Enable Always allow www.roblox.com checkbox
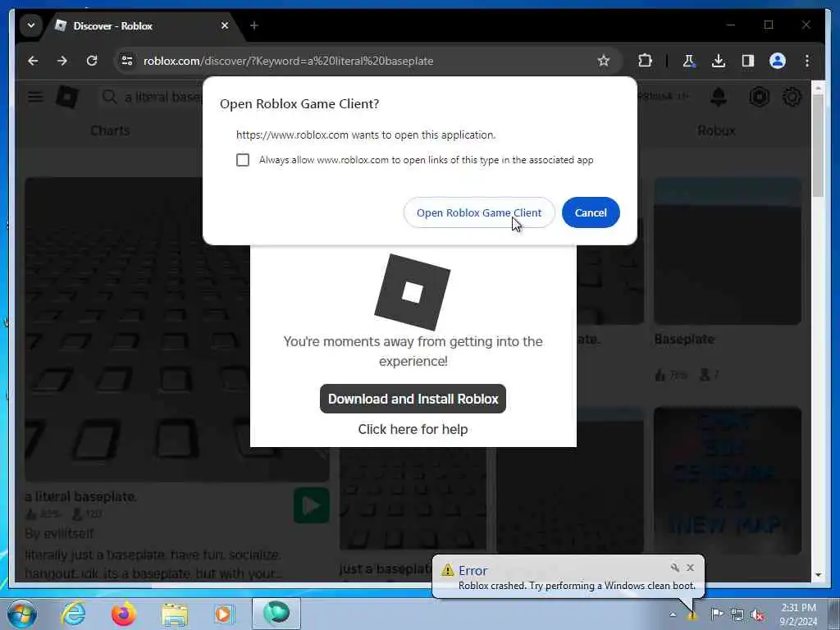Screen dimensions: 840x630 tap(243, 160)
